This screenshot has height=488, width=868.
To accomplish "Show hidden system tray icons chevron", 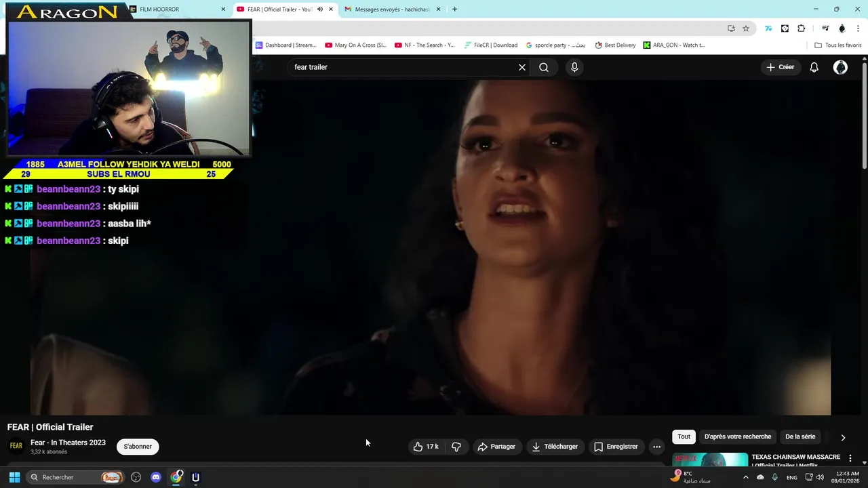I will 746,477.
